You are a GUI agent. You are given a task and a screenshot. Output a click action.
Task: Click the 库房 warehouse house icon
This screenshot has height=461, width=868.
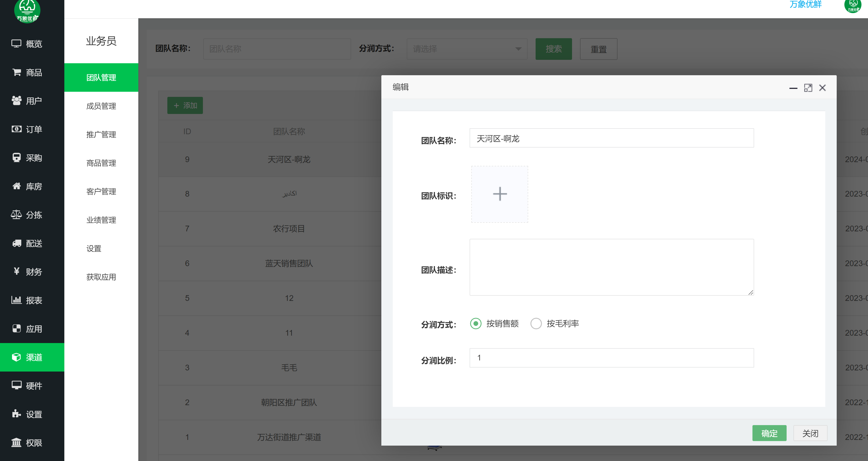click(x=16, y=186)
